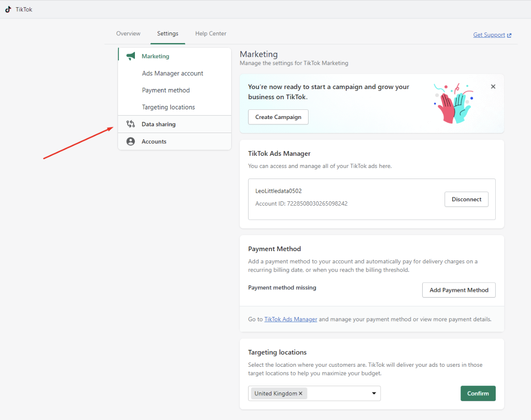
Task: Click the Account ID 7228508030265098242 text
Action: 301,204
